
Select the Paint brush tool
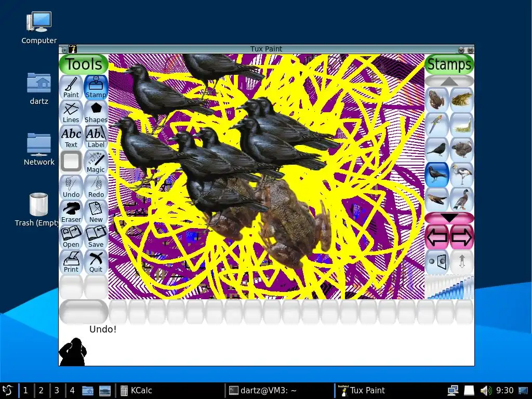71,87
